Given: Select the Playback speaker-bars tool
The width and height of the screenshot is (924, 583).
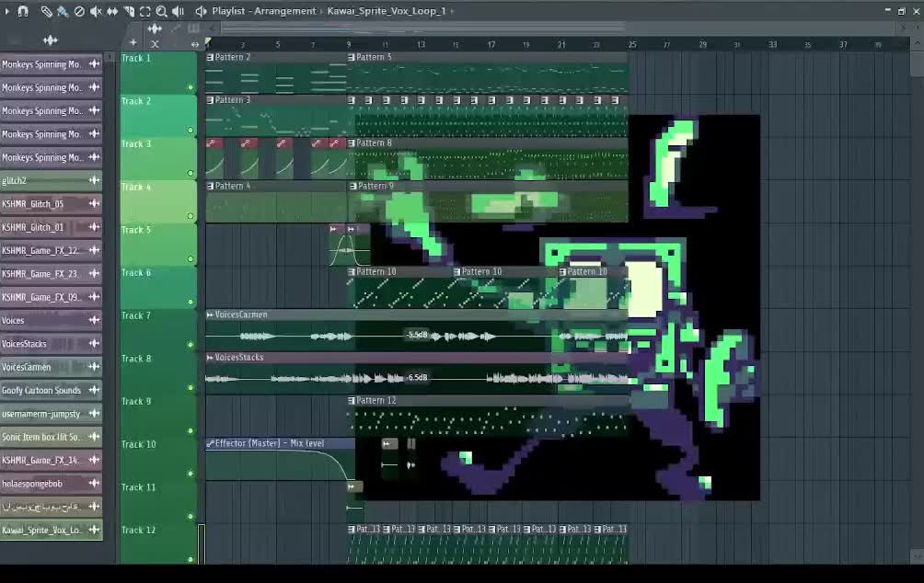Looking at the screenshot, I should coord(178,11).
